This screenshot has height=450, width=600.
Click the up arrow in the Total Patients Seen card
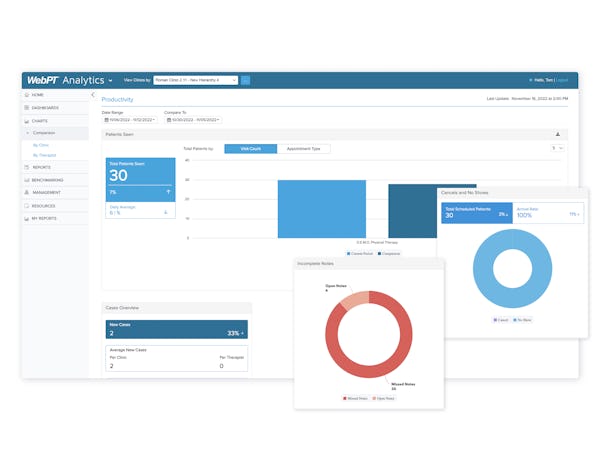tap(168, 192)
